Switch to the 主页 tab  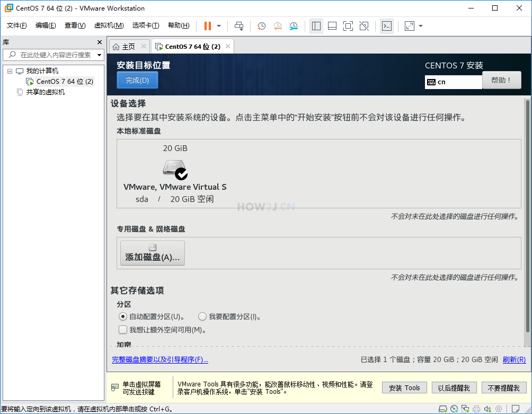129,46
